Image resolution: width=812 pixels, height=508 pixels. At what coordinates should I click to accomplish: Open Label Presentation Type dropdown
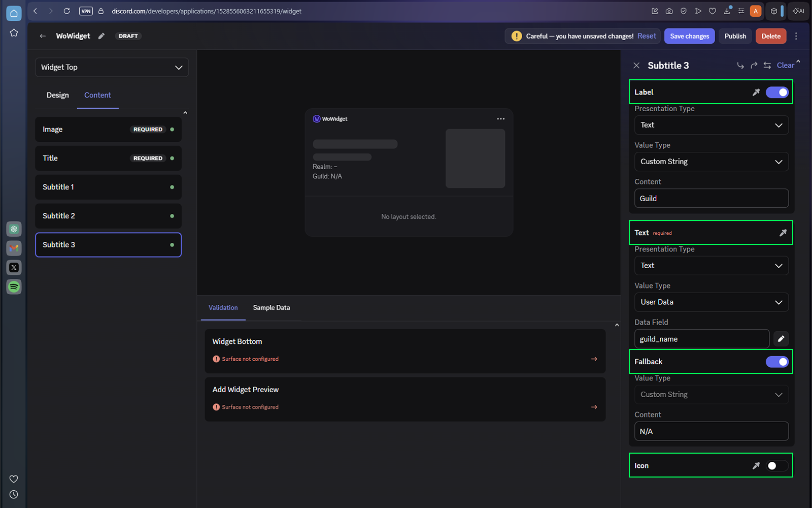point(712,125)
